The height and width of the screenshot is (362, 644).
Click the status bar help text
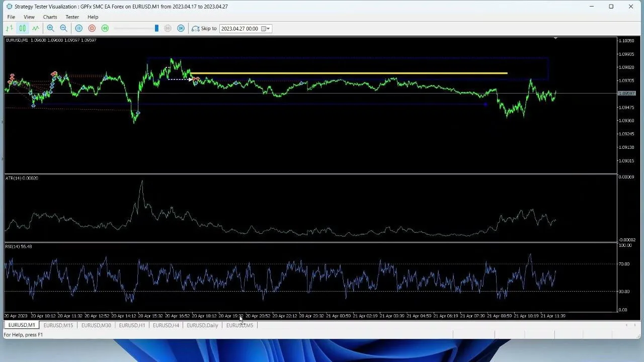[x=23, y=335]
